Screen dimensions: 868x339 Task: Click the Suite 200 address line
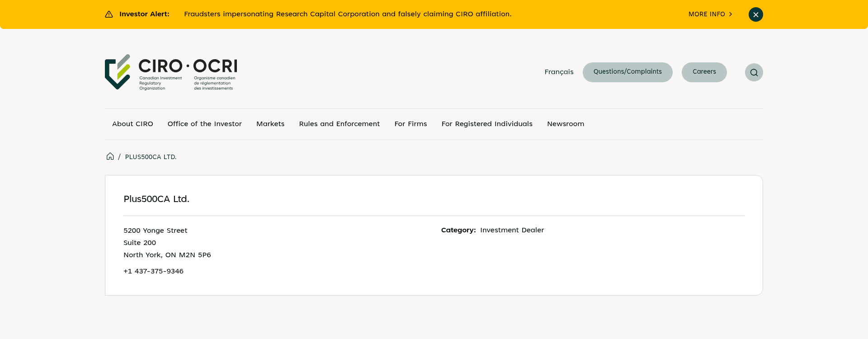point(140,243)
